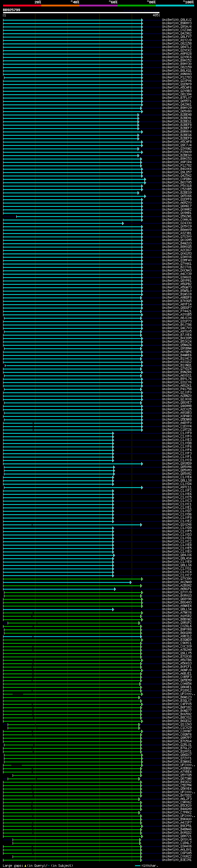
Task: Select hit UniRef100_Q8H721
Action: [x=177, y=836]
